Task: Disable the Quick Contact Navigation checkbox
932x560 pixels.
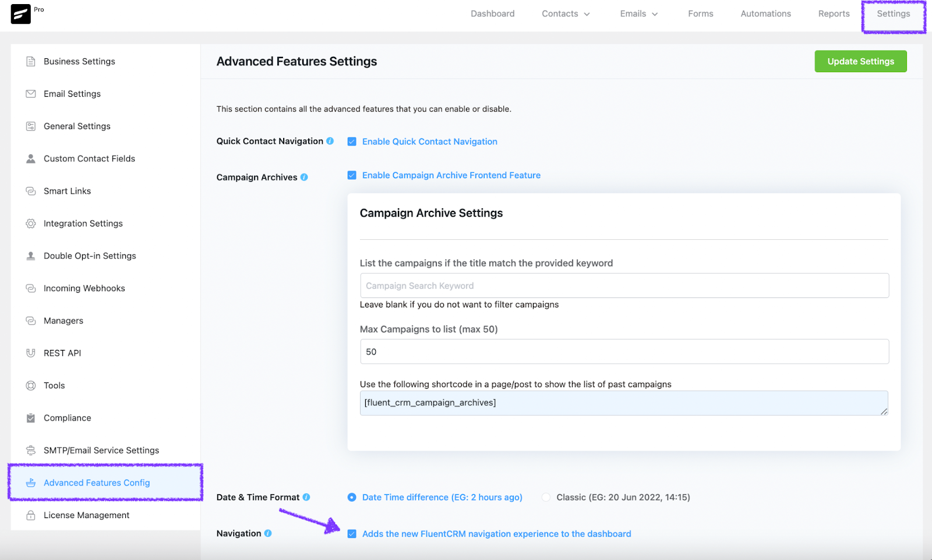Action: click(352, 141)
